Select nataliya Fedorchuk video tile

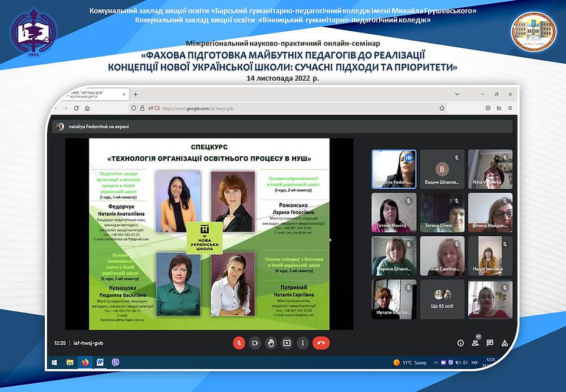394,169
